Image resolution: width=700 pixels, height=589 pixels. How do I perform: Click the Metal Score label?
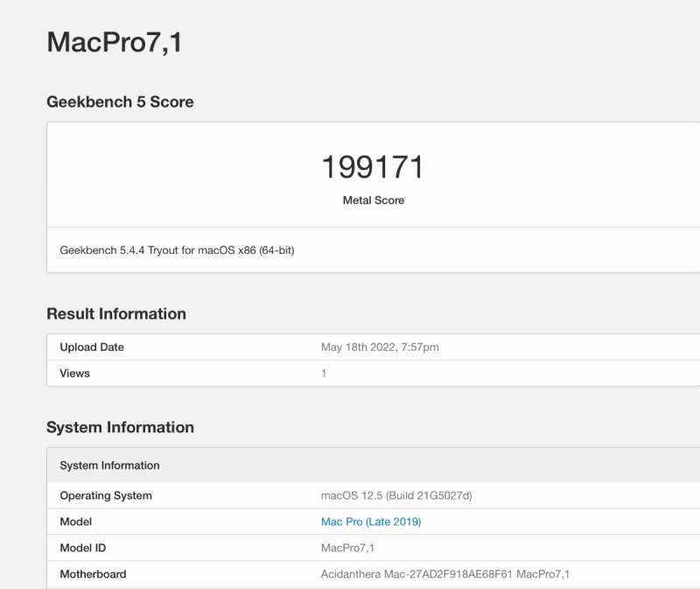click(374, 200)
